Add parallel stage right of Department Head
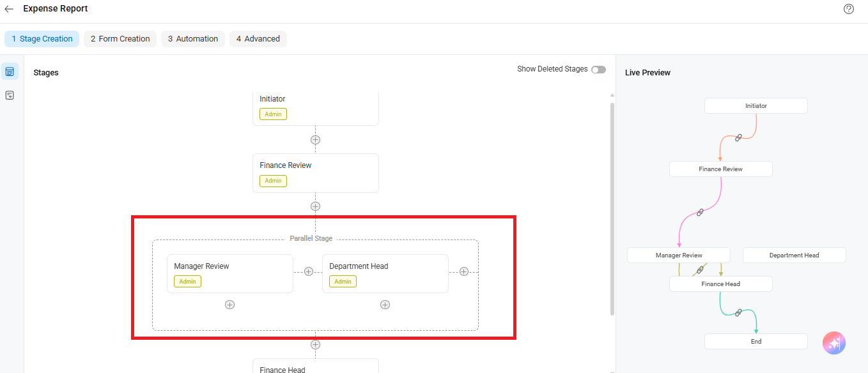The height and width of the screenshot is (373, 868). (464, 271)
